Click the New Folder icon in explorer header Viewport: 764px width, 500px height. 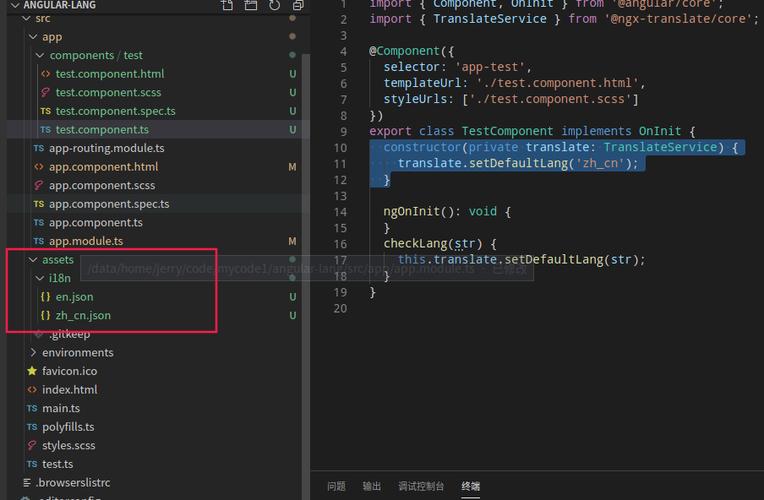250,5
